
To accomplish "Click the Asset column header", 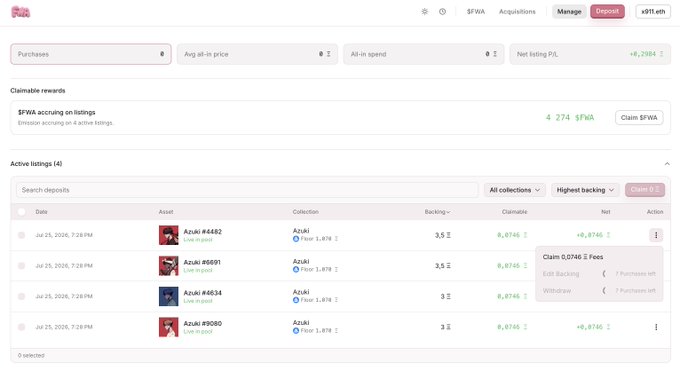I will pyautogui.click(x=166, y=212).
